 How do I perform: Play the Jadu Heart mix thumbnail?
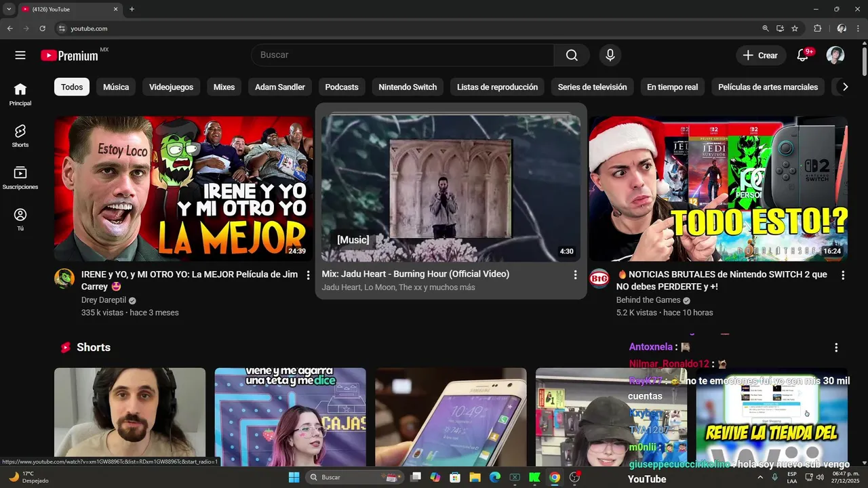[451, 188]
